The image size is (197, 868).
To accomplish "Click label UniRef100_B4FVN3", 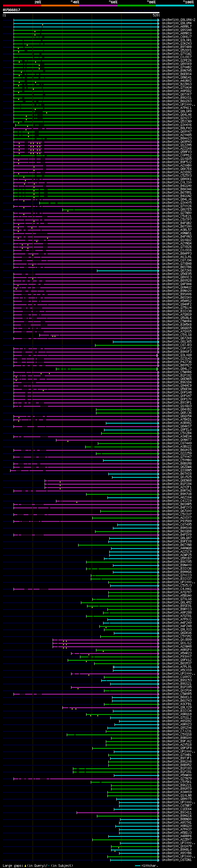I will (x=176, y=236).
